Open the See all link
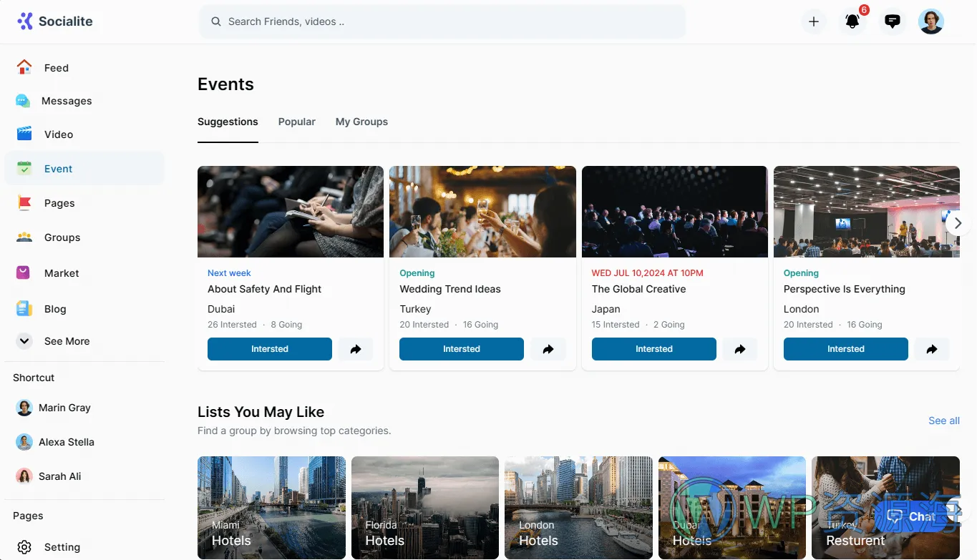Viewport: 977px width, 560px height. [943, 421]
